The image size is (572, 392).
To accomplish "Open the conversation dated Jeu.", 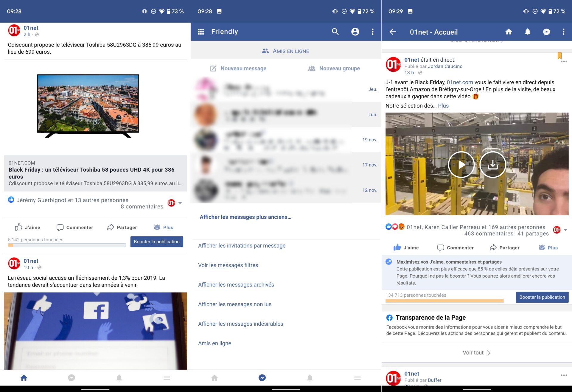I will click(x=286, y=89).
